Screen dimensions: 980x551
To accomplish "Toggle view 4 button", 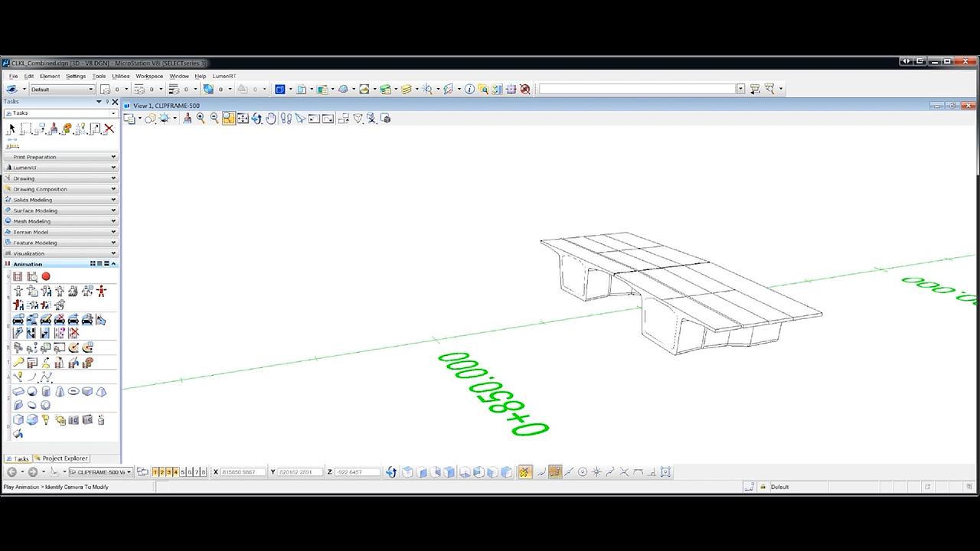I will 176,472.
